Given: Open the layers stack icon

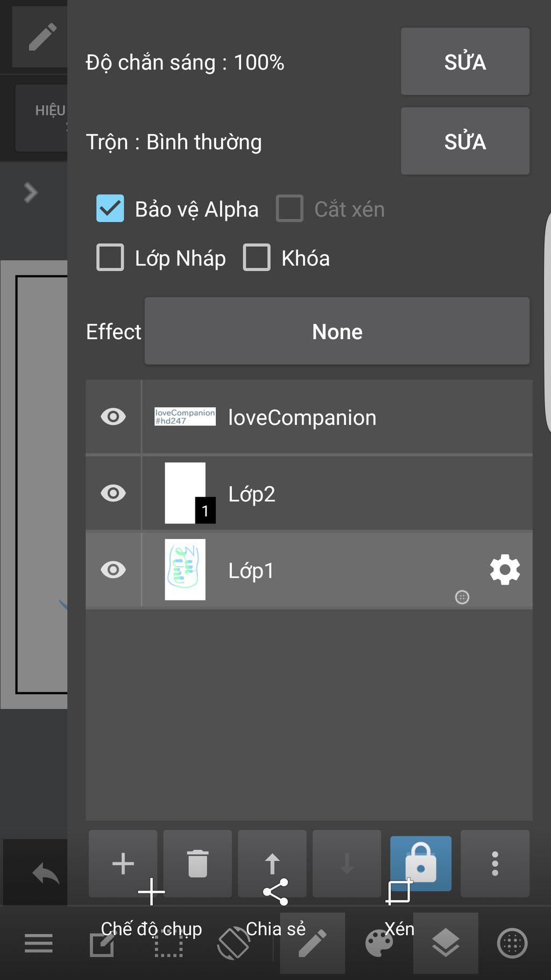Looking at the screenshot, I should tap(446, 943).
